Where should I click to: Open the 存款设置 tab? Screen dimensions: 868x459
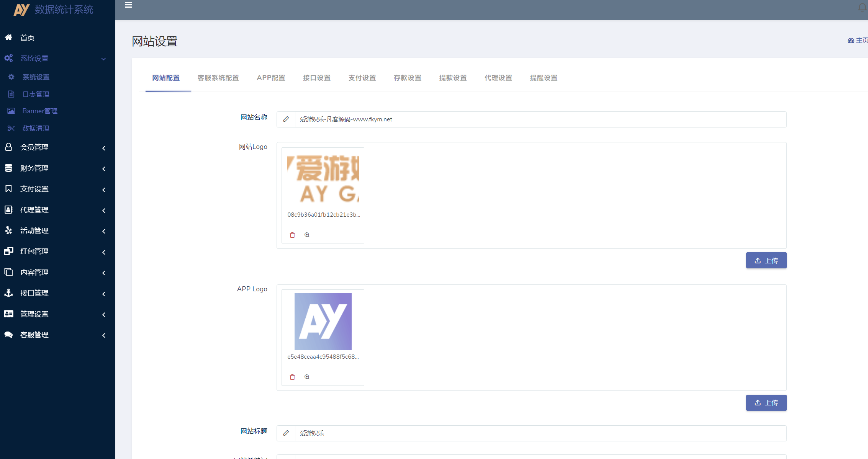click(408, 78)
